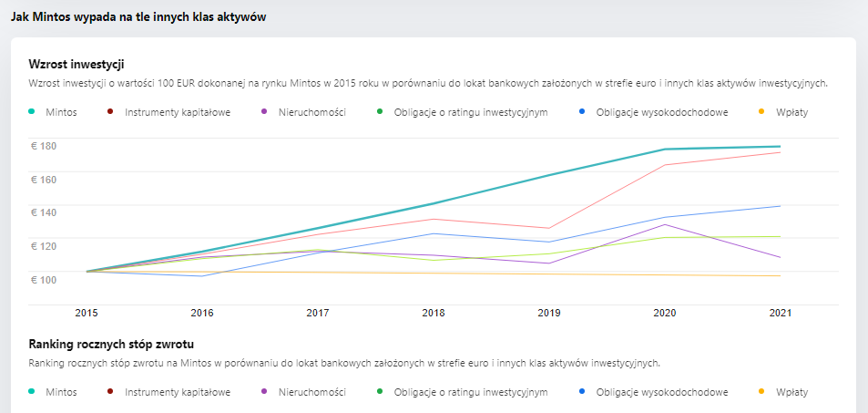Click the '2017' year label
The height and width of the screenshot is (413, 868).
[x=318, y=314]
